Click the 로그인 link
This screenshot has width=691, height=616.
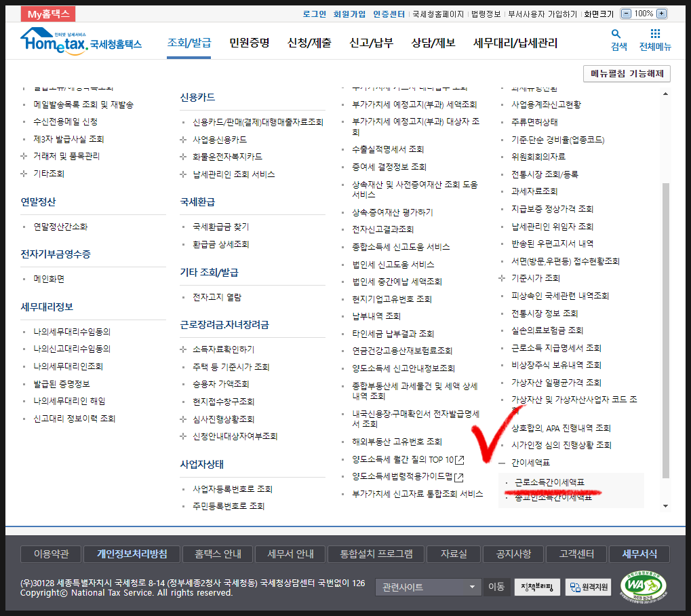tap(314, 14)
